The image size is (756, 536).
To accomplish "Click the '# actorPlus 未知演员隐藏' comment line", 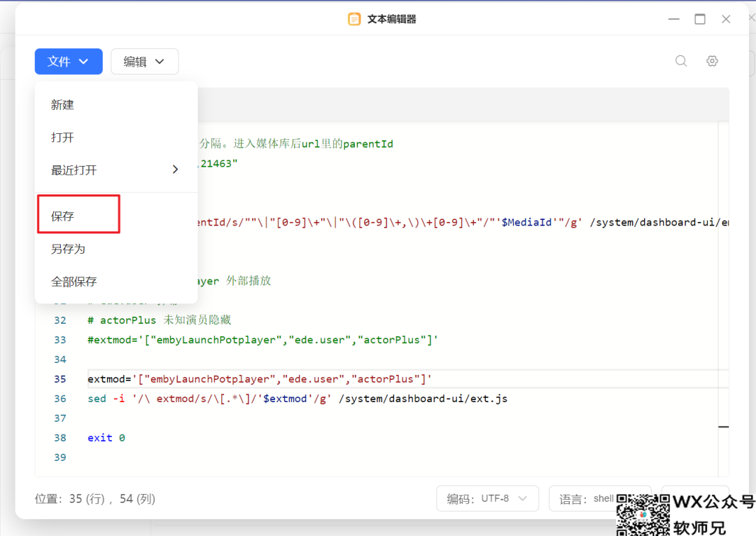I will coord(159,320).
